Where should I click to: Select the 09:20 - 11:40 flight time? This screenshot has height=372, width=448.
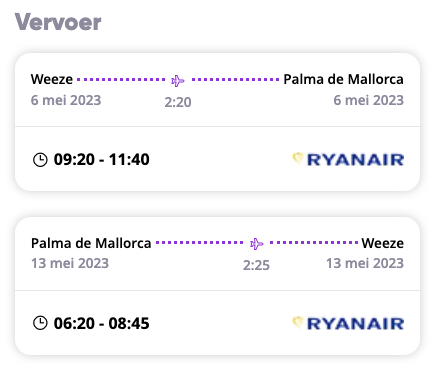(102, 159)
